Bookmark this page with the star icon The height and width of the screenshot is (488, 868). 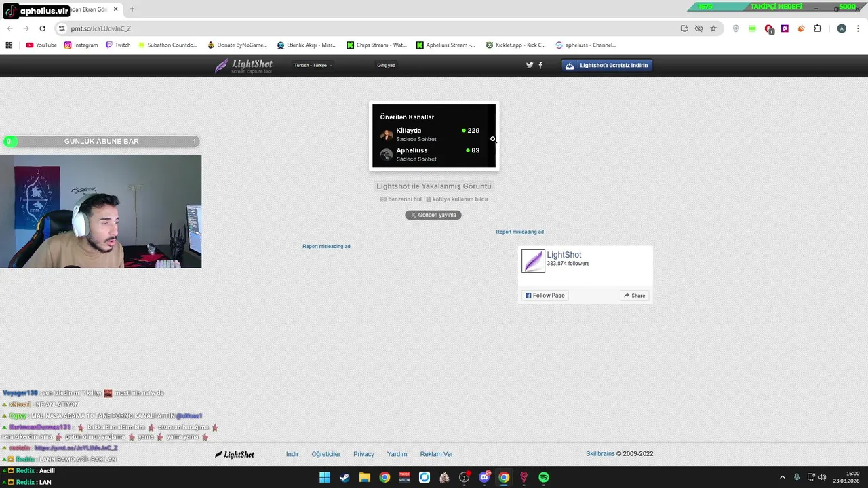point(713,28)
